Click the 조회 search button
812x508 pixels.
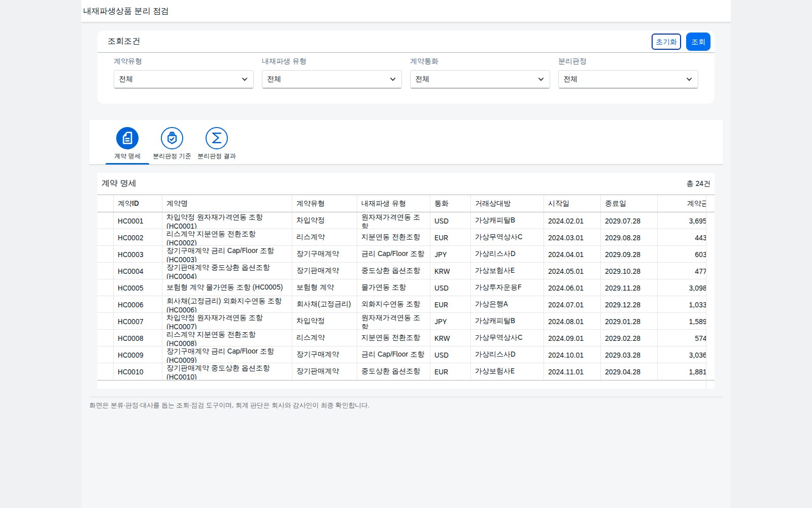tap(698, 42)
